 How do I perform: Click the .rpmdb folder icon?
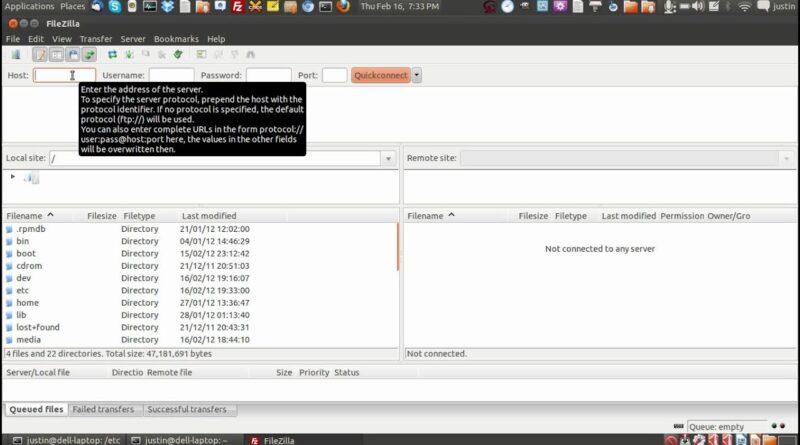tap(9, 229)
